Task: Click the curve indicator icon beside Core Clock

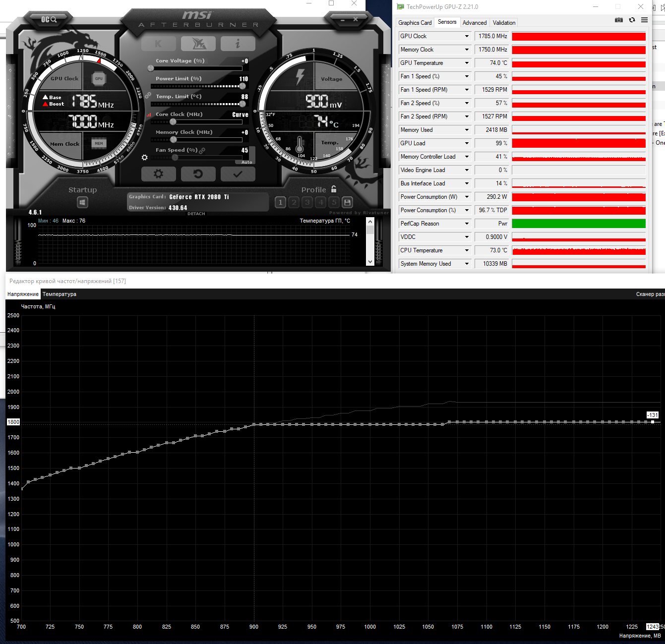Action: [x=149, y=115]
